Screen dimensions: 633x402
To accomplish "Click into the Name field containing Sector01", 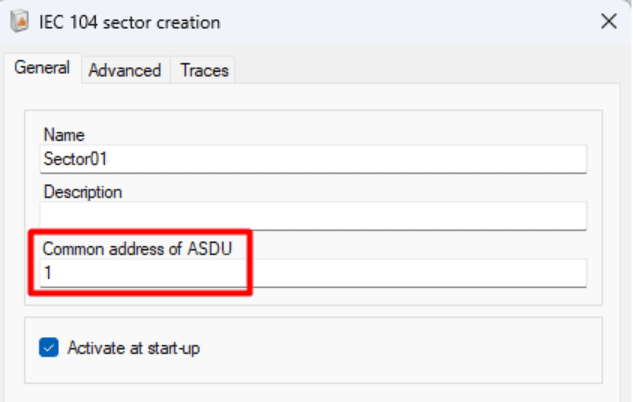I will pos(313,159).
